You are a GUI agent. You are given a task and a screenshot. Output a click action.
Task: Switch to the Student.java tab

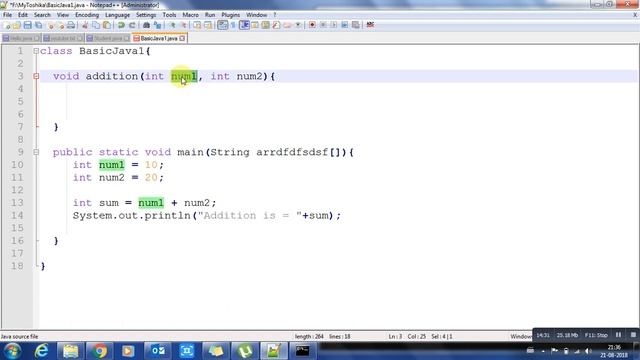108,38
